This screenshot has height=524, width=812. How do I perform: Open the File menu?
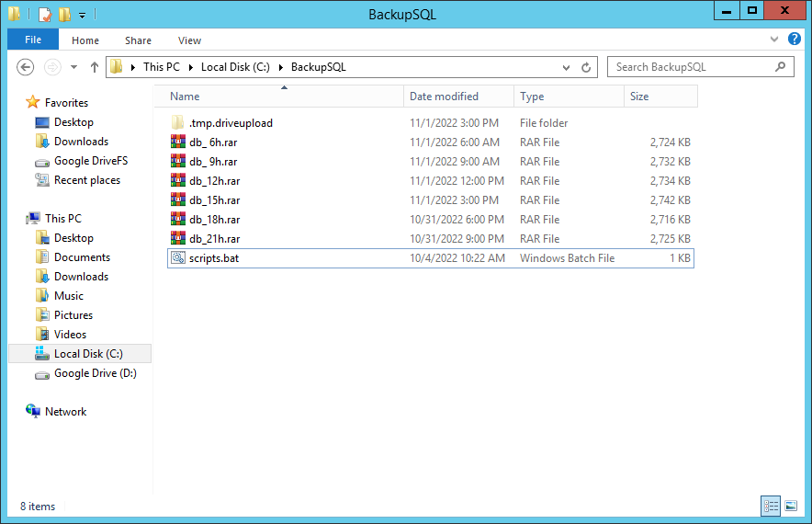[x=33, y=40]
